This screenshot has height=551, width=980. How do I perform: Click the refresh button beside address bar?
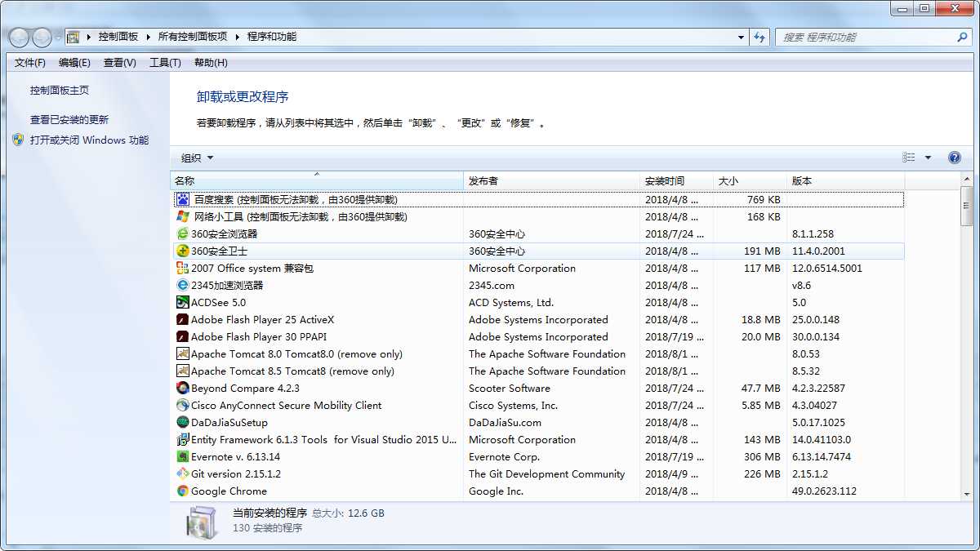pyautogui.click(x=760, y=37)
